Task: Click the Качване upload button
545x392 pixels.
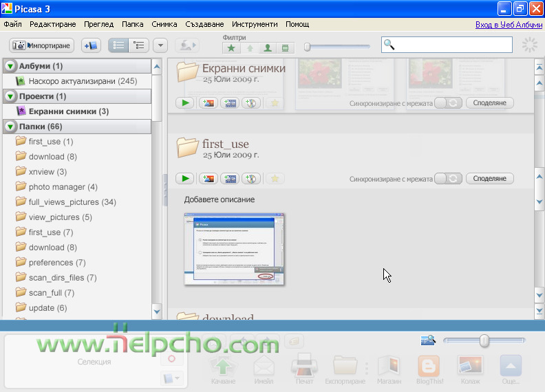Action: (x=223, y=370)
